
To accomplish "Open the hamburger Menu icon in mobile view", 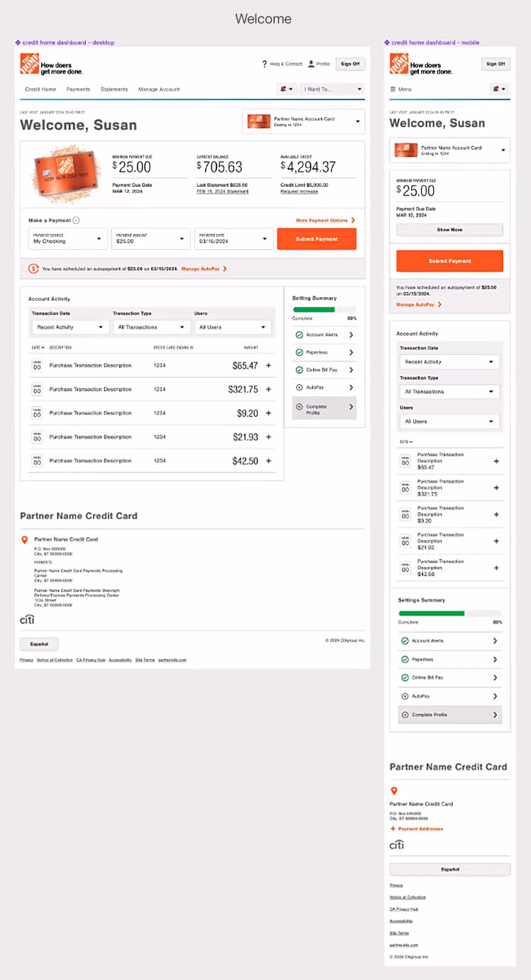I will [393, 89].
